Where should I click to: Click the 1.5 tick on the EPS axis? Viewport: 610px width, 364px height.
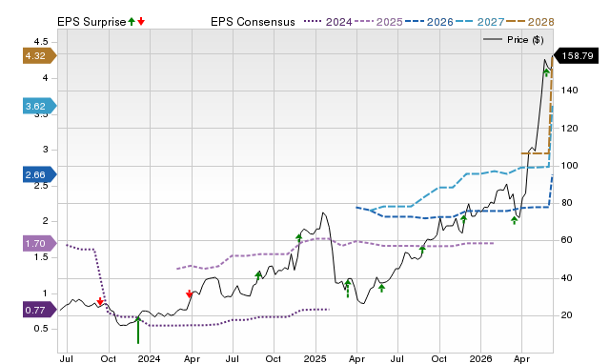coord(41,257)
